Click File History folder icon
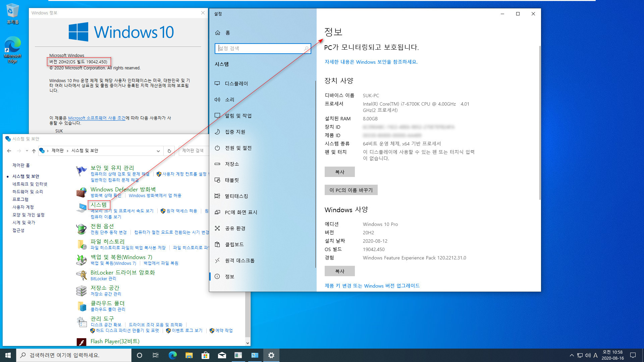The height and width of the screenshot is (362, 644). [x=81, y=244]
